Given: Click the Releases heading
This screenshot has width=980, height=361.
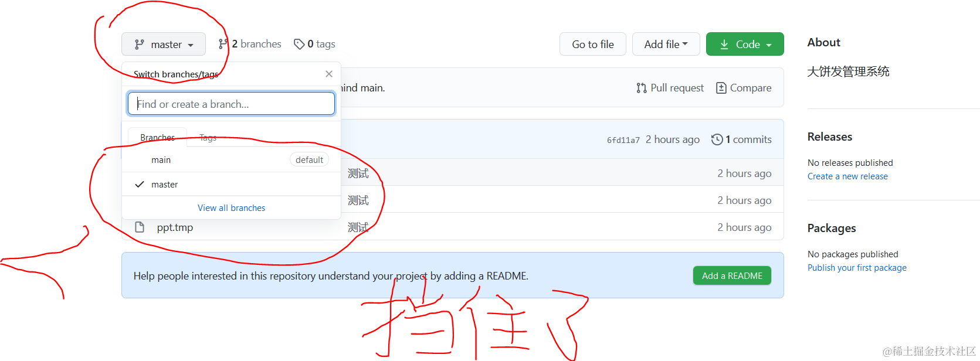Looking at the screenshot, I should tap(830, 137).
